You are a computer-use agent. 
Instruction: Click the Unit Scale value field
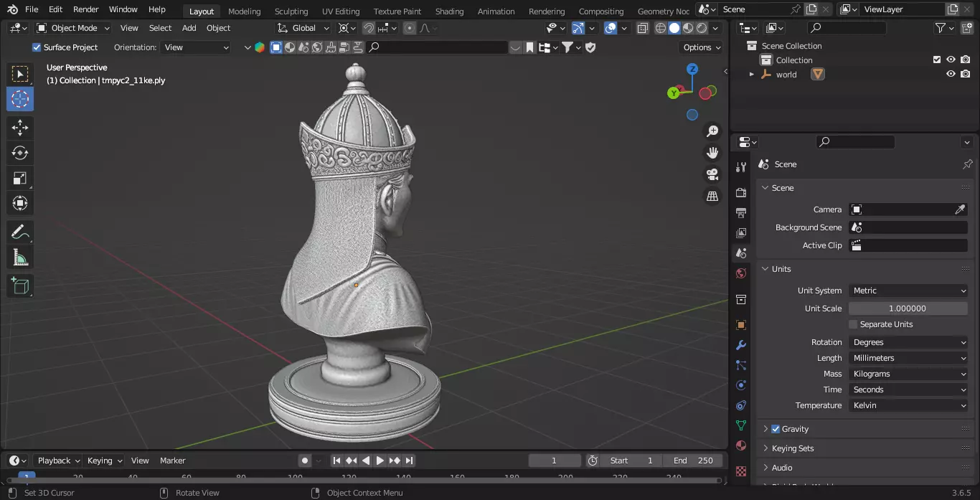[x=908, y=308]
